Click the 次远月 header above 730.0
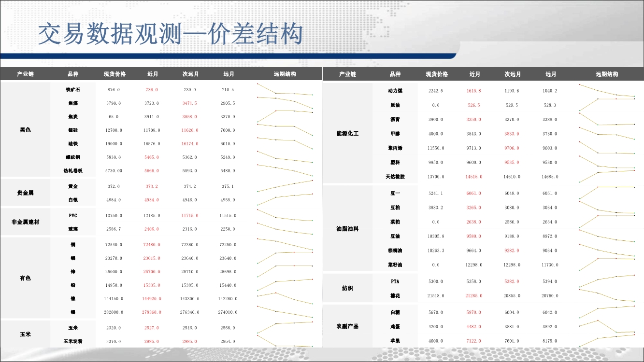 tap(190, 74)
